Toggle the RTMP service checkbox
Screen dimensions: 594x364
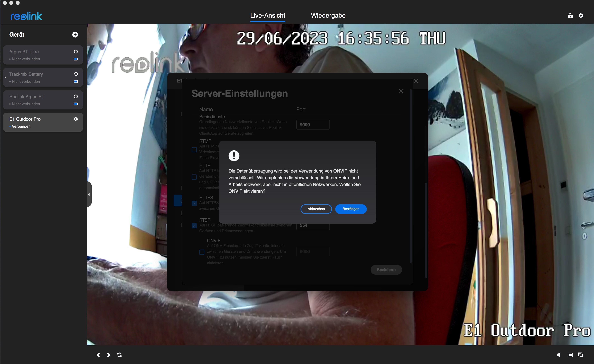(194, 150)
